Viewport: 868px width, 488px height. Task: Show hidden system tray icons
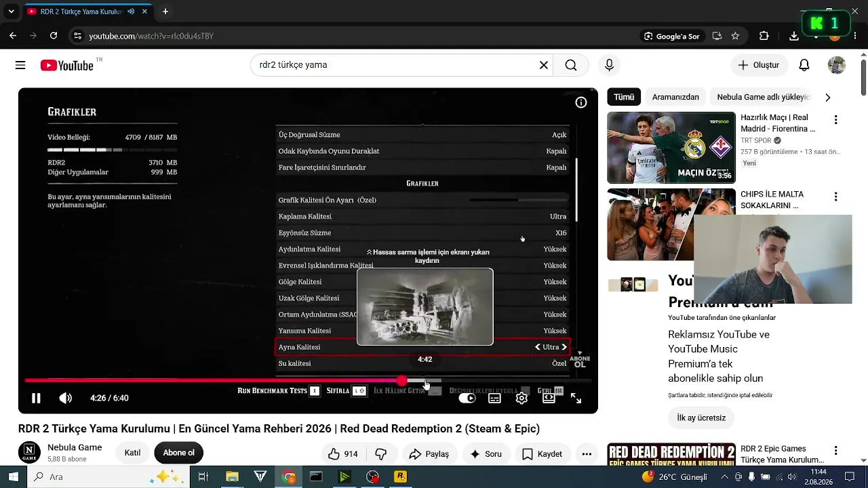(x=724, y=477)
